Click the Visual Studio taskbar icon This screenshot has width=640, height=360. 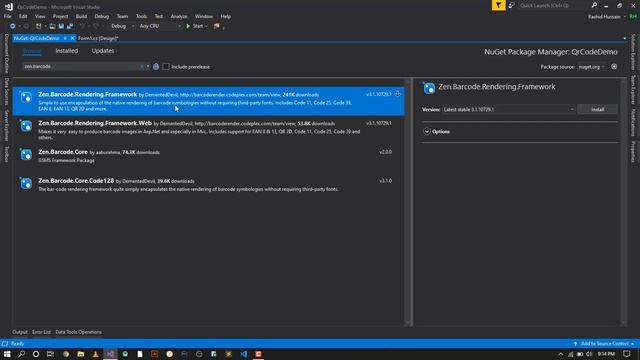[x=110, y=354]
